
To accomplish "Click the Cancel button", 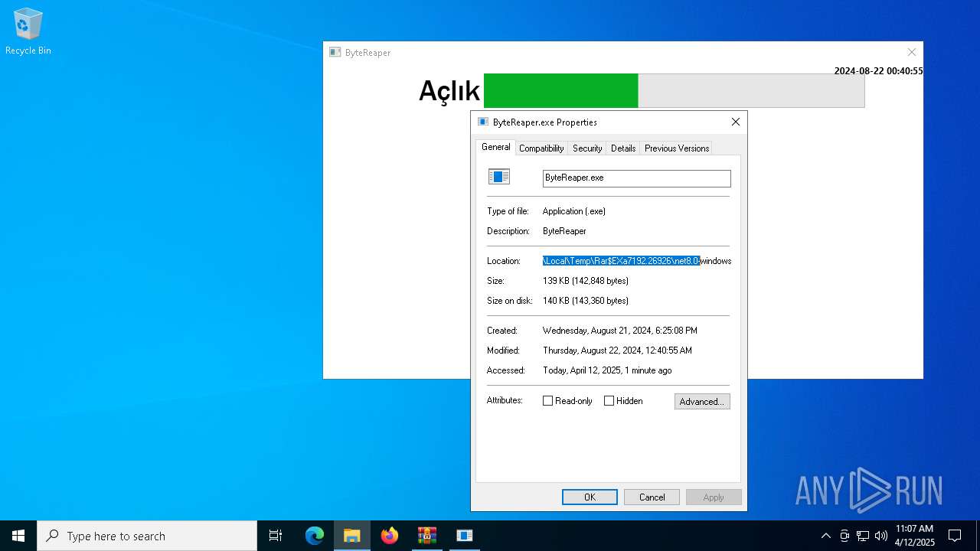I will coord(652,497).
